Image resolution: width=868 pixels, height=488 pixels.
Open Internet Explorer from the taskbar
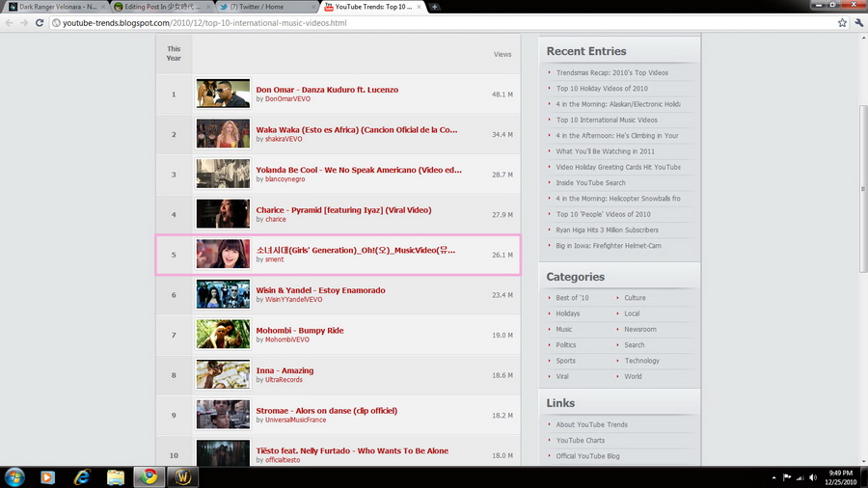tap(82, 477)
